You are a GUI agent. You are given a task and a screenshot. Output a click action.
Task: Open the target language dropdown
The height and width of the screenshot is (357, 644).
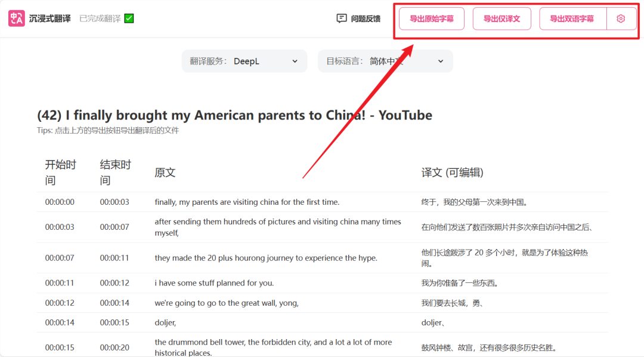[x=385, y=61]
